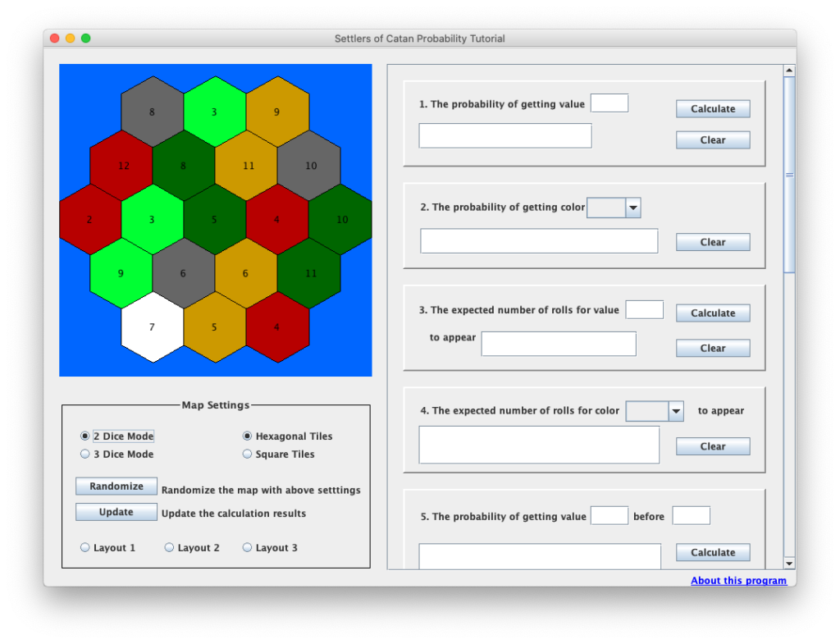This screenshot has height=644, width=840.
Task: Click the gray tile numbered 8
Action: (x=153, y=112)
